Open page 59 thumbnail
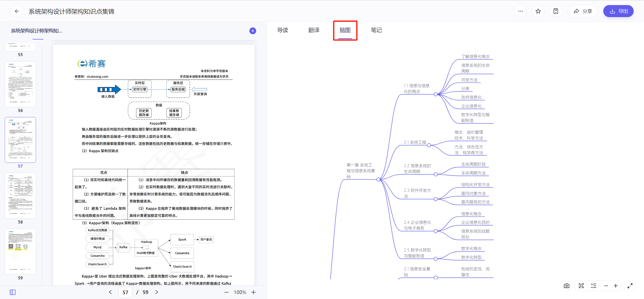 click(20, 251)
